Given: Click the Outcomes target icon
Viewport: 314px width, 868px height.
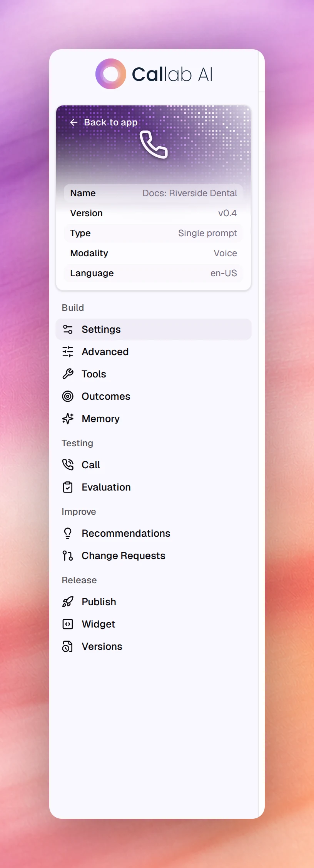Looking at the screenshot, I should coord(68,396).
